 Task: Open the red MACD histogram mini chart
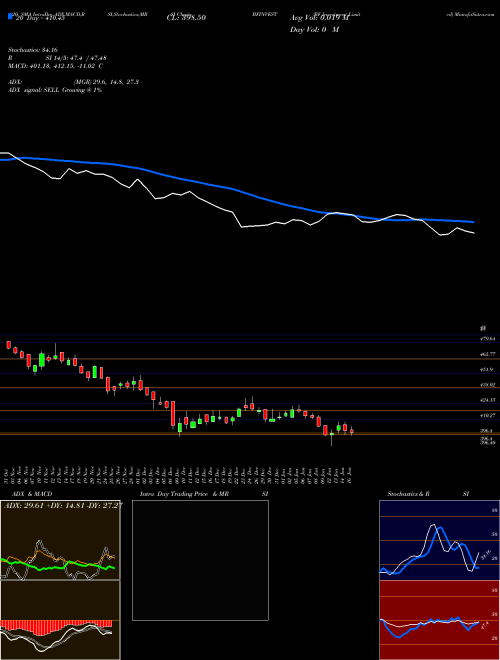(x=60, y=620)
